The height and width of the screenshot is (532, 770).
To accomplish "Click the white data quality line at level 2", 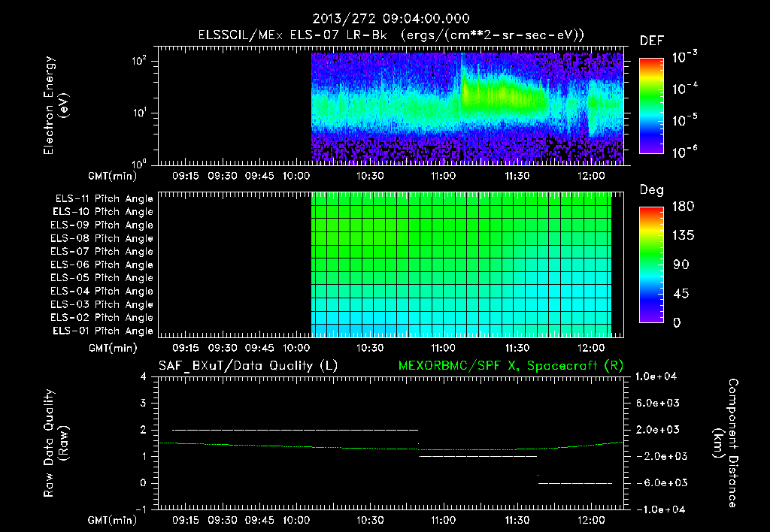I will coord(295,430).
